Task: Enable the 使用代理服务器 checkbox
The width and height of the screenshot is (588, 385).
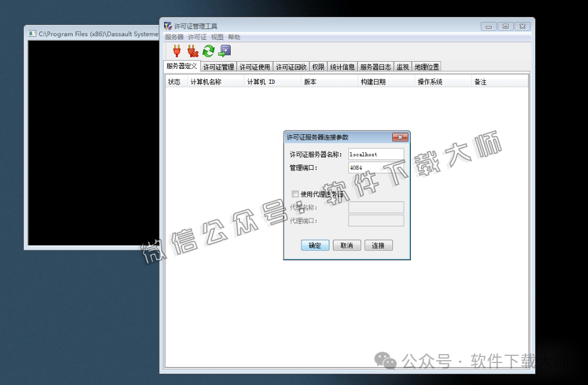Action: (x=295, y=194)
